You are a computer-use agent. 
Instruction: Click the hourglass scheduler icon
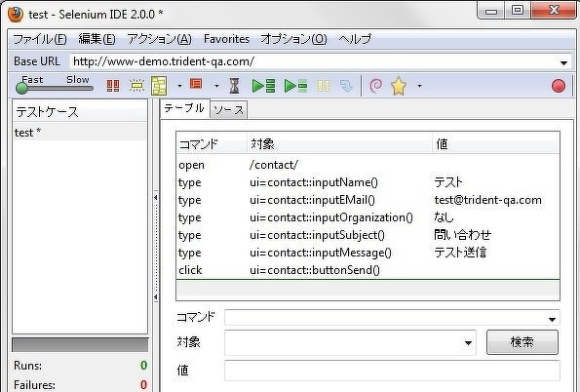pos(234,86)
